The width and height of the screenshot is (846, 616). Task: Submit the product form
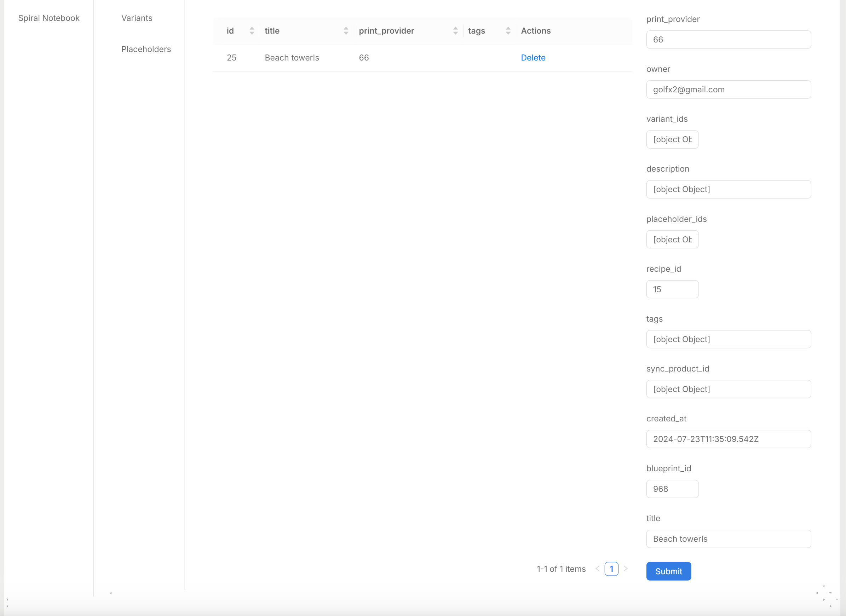point(668,571)
